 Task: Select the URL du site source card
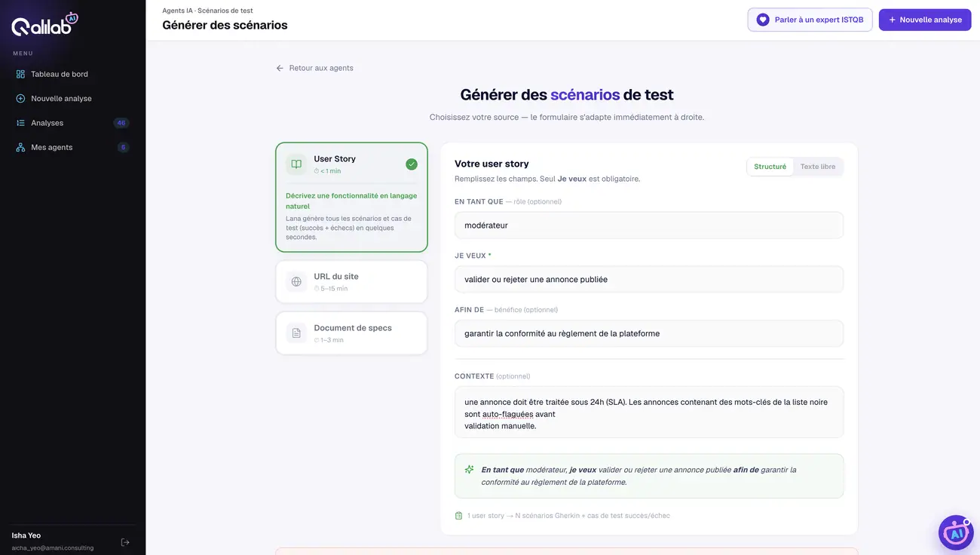coord(351,282)
